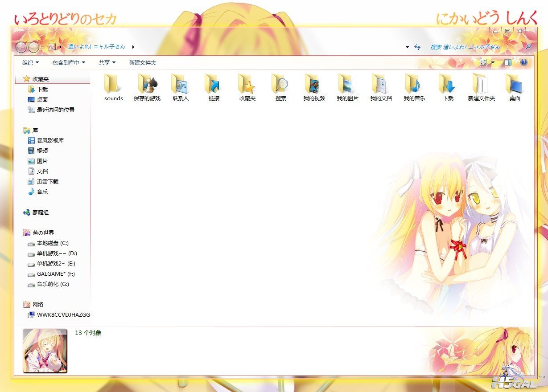Expand the view options dropdown arrow

pyautogui.click(x=493, y=63)
